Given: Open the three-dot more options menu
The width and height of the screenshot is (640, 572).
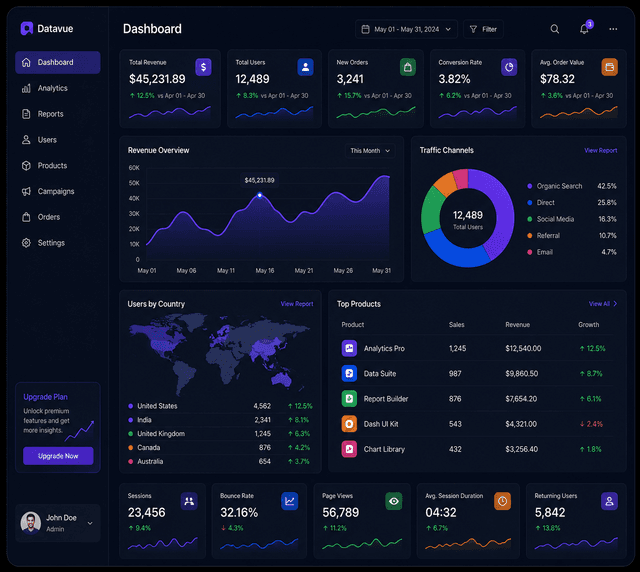Looking at the screenshot, I should pos(613,29).
